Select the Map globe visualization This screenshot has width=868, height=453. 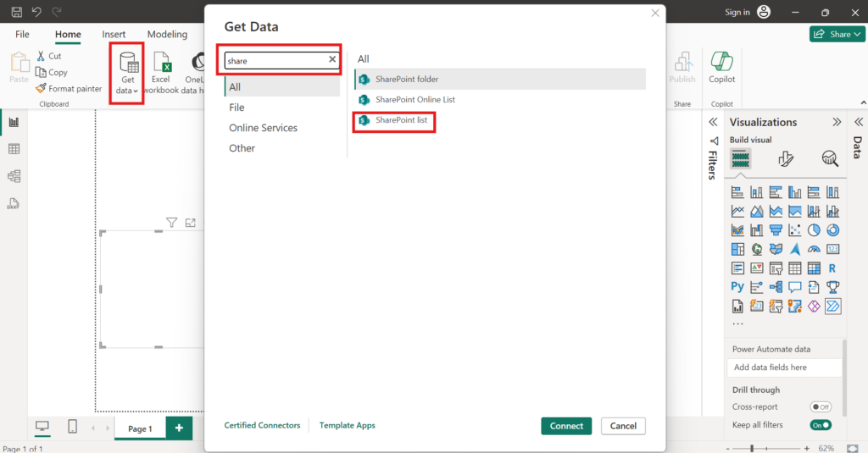tap(757, 250)
